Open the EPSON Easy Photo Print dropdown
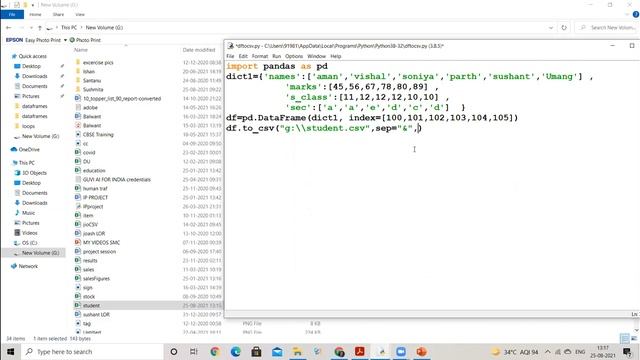640x360 pixels. coord(65,40)
